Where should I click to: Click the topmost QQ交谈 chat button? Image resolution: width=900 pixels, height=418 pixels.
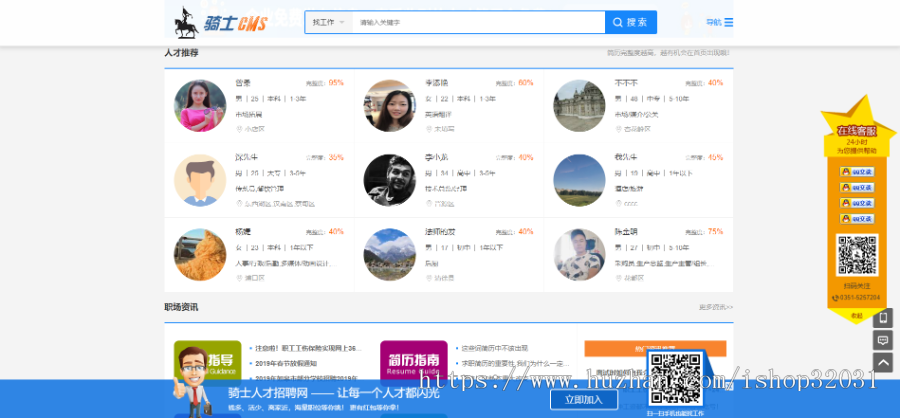click(856, 172)
